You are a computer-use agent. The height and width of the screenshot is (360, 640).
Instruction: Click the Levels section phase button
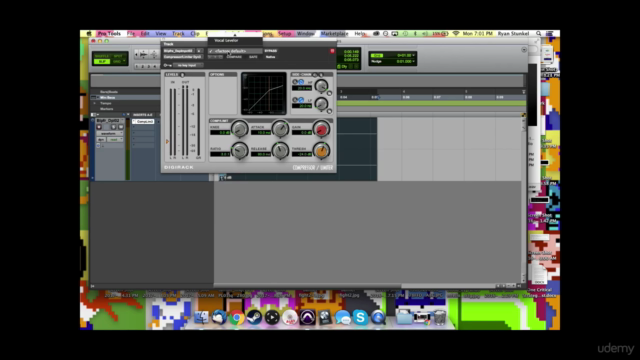182,75
